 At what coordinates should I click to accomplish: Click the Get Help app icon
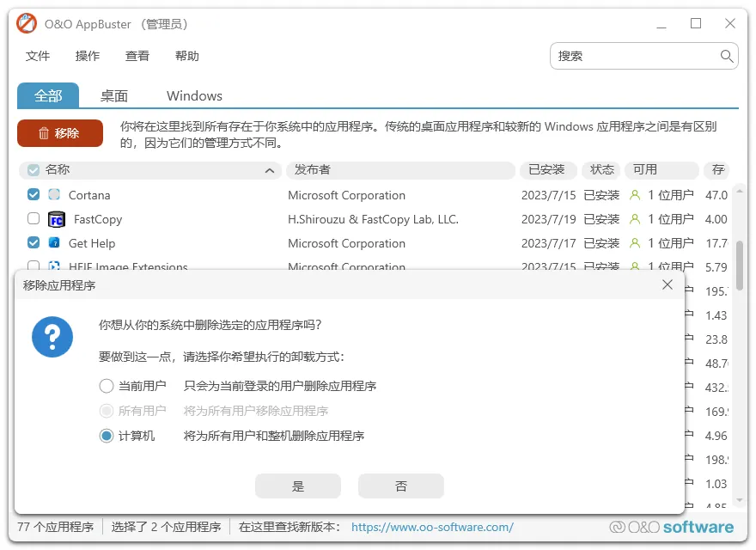click(54, 242)
